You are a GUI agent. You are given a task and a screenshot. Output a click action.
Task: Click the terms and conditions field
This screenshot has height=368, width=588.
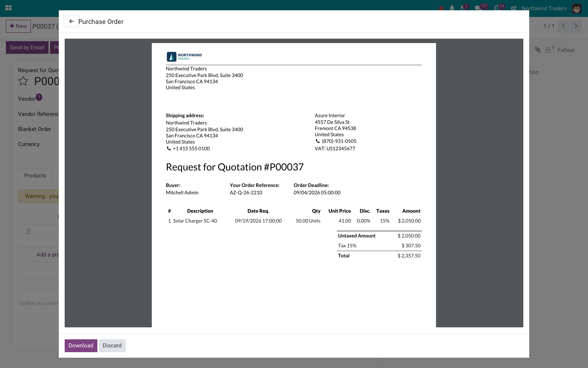tap(39, 303)
